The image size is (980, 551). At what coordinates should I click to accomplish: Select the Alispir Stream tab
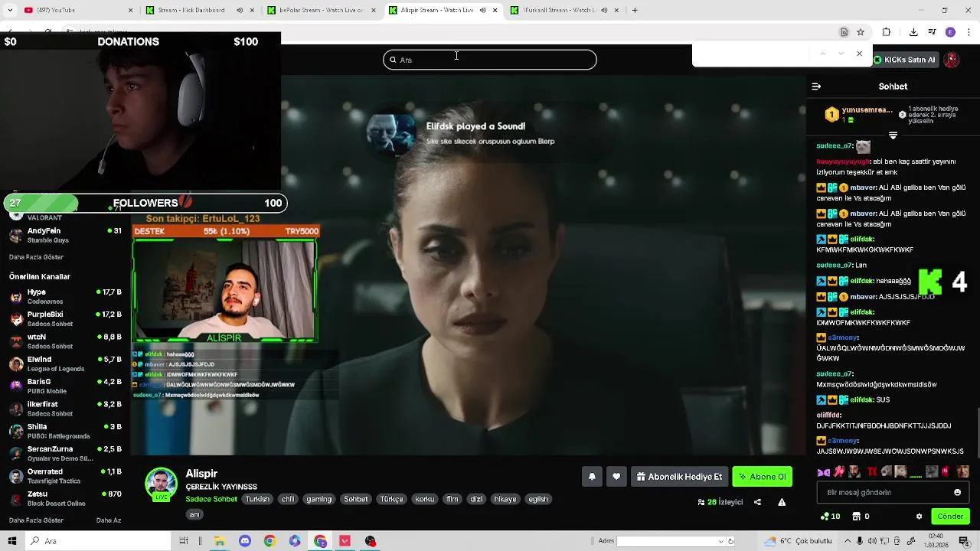443,10
